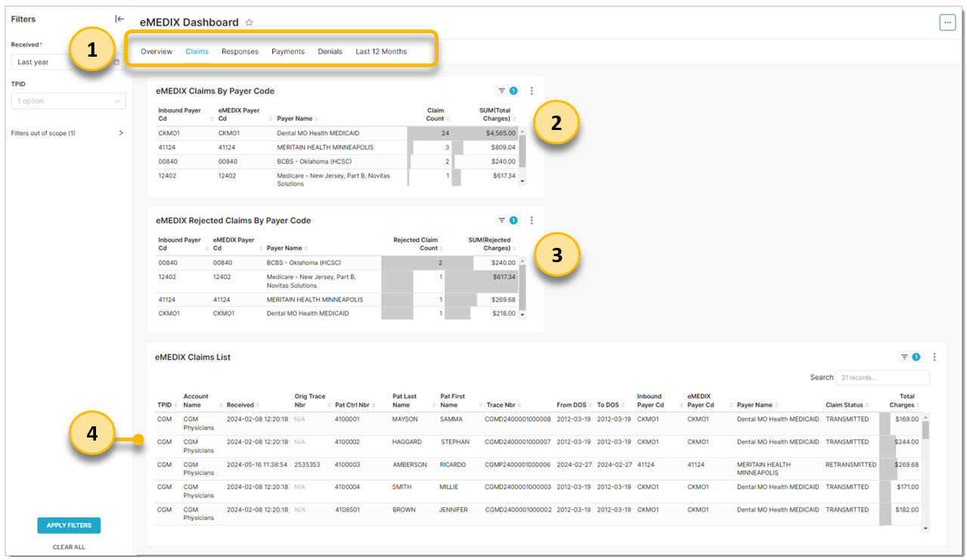Expand Filters out of scope section
Image resolution: width=967 pixels, height=560 pixels.
(121, 133)
